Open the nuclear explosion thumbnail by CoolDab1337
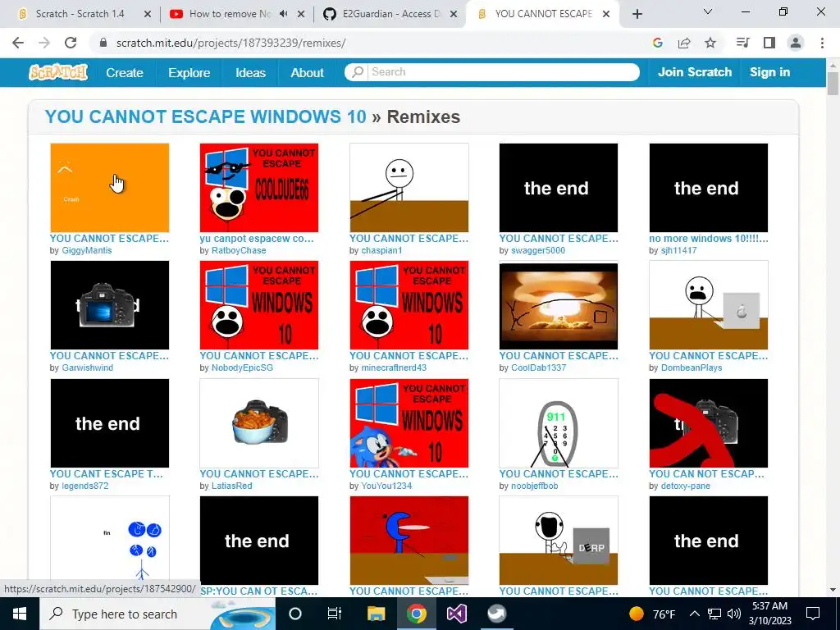 [x=558, y=305]
